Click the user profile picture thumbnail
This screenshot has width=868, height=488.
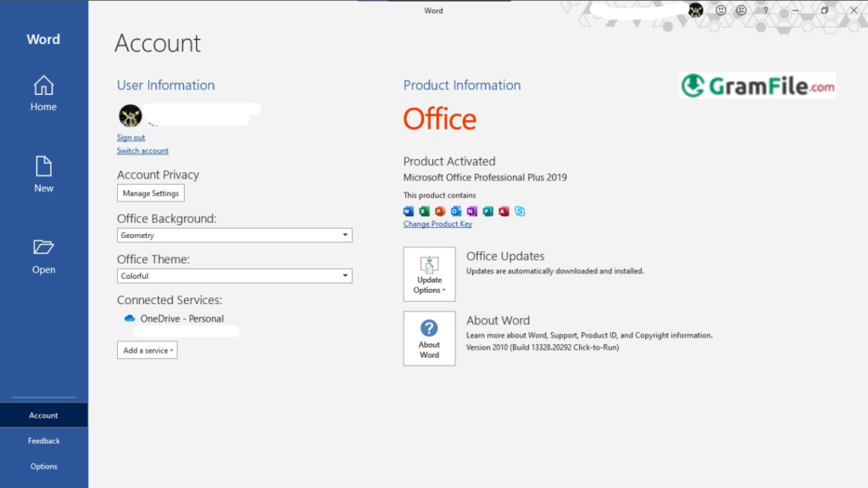[130, 114]
